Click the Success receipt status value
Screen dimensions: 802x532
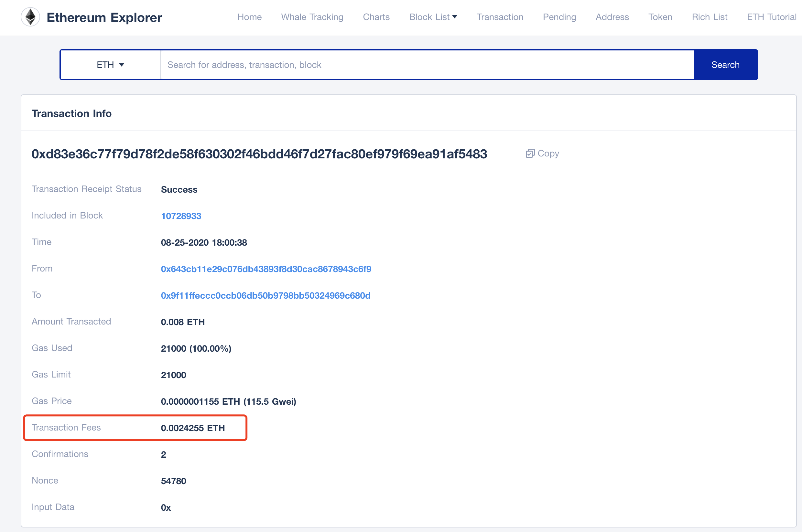coord(179,189)
